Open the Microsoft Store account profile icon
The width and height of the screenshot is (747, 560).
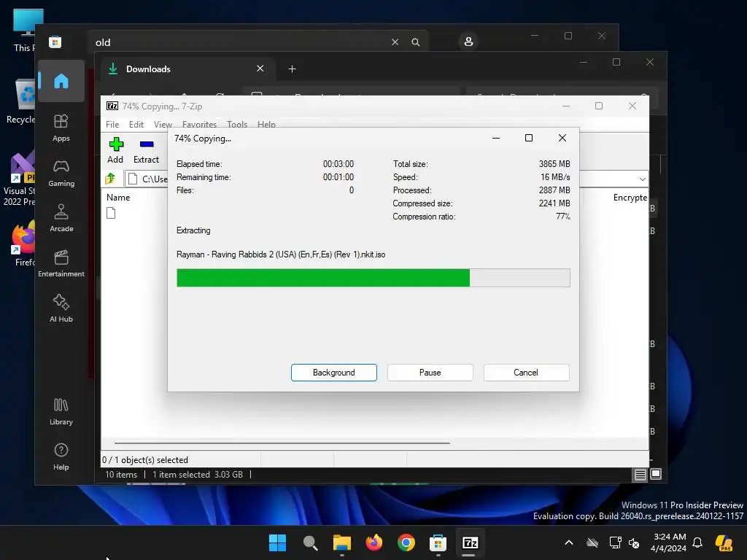tap(468, 42)
